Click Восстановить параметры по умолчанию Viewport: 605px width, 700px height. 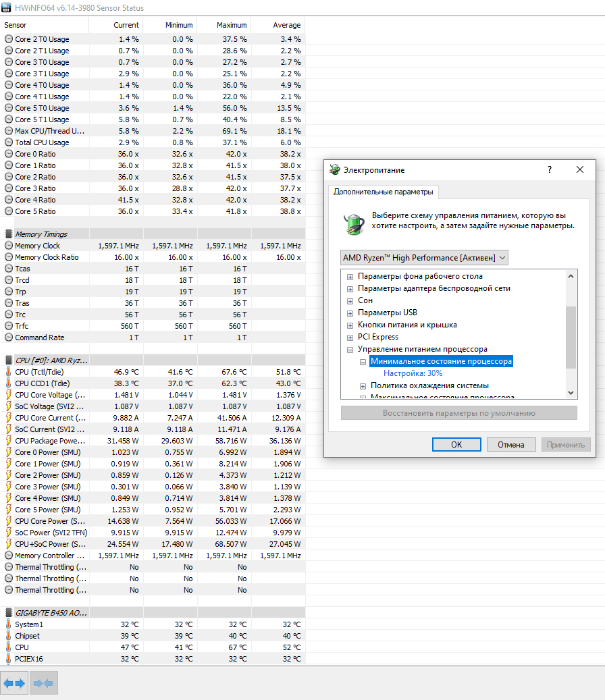(x=459, y=413)
